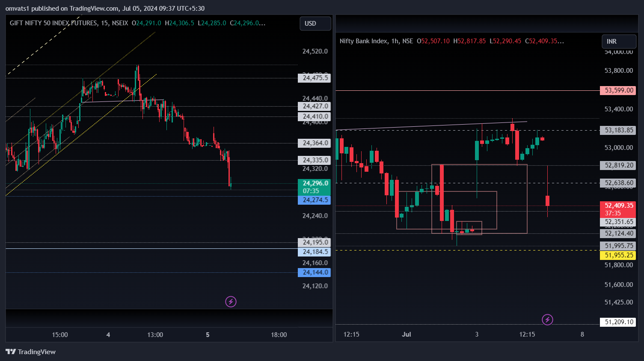Click the 24,520.0 axis value
The image size is (644, 361).
pyautogui.click(x=315, y=51)
